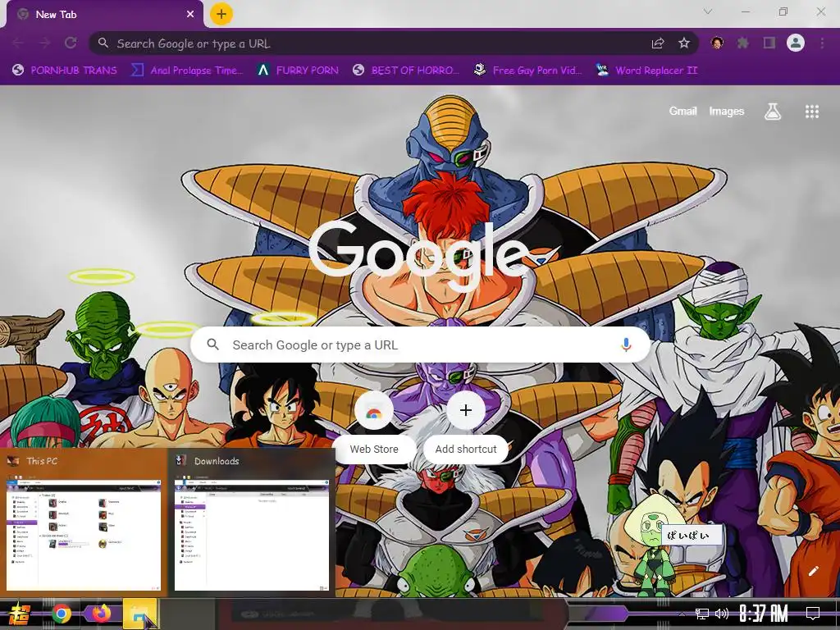The height and width of the screenshot is (630, 840).
Task: Click the Chrome taskbar icon
Action: [62, 614]
